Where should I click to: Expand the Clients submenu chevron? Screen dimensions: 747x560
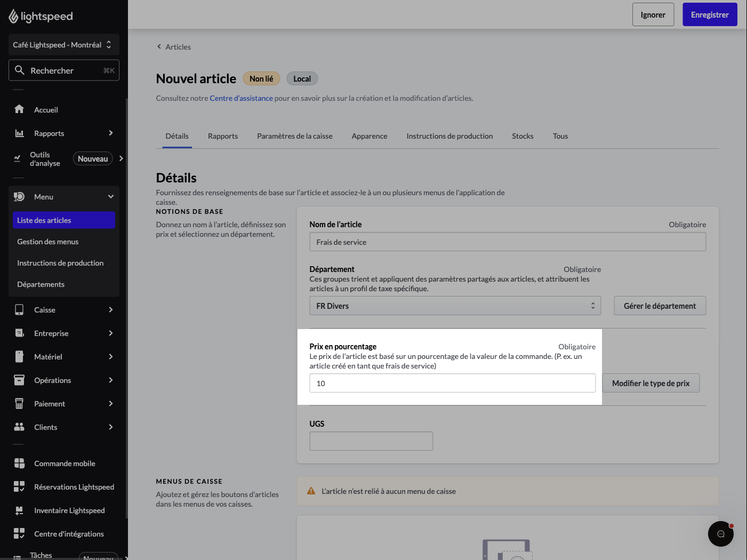pos(111,427)
